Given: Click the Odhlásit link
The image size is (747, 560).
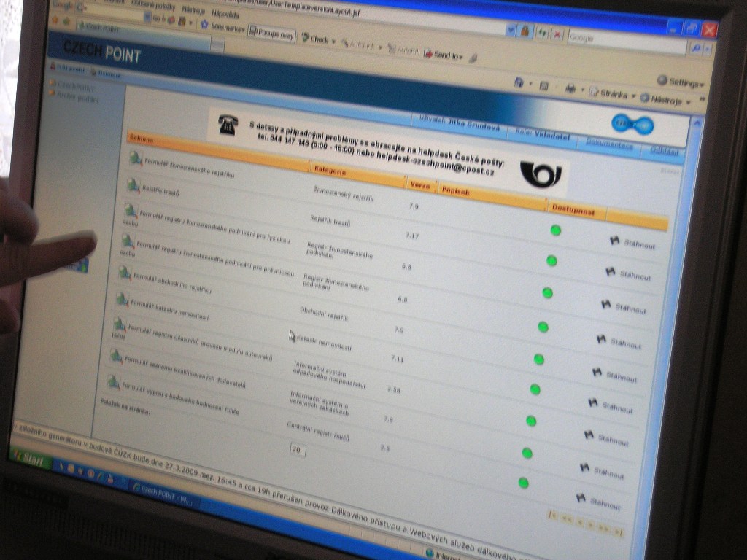Looking at the screenshot, I should point(664,151).
